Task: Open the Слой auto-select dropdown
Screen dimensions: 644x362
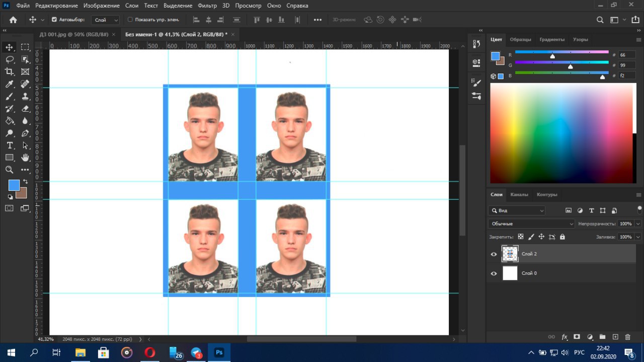Action: (x=106, y=20)
